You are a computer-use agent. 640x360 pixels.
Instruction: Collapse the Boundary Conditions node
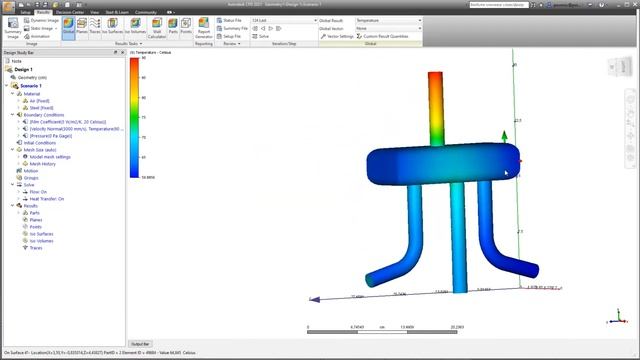tap(13, 115)
